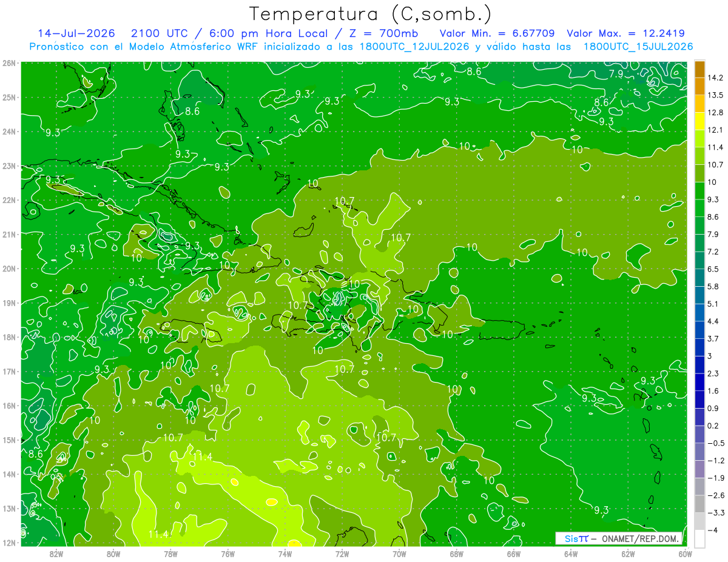Click the longitude axis label "82W"
728x562 pixels.
(x=56, y=554)
